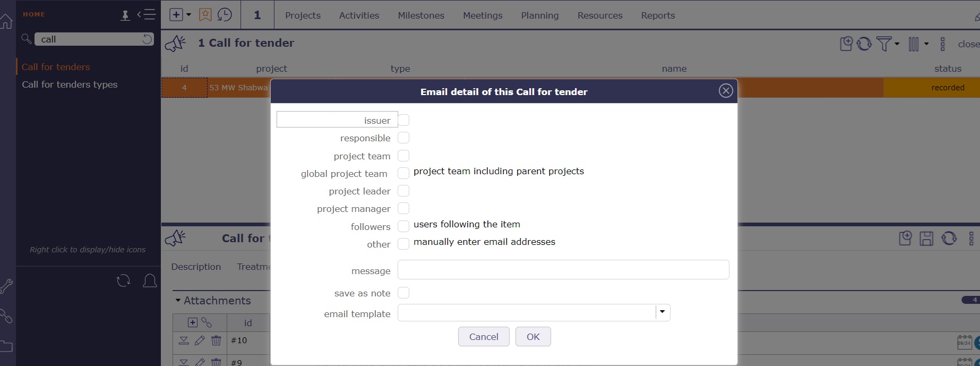Image resolution: width=980 pixels, height=366 pixels.
Task: Delete attachment #10 with the trash icon
Action: (216, 341)
